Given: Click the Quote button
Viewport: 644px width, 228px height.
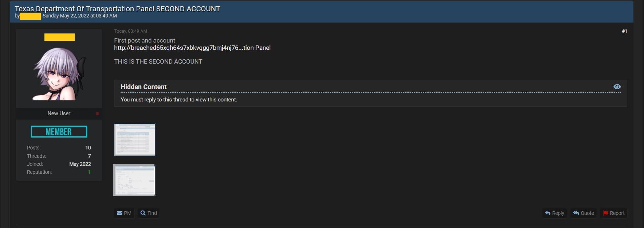Looking at the screenshot, I should pyautogui.click(x=584, y=213).
